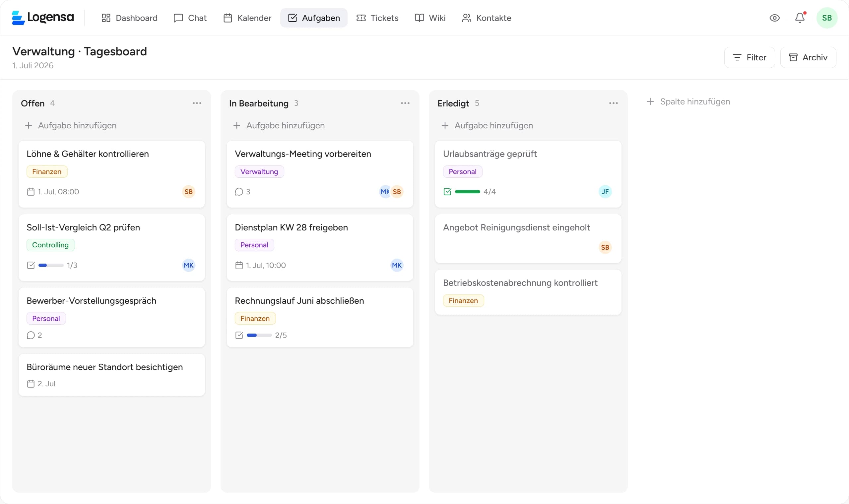849x504 pixels.
Task: Toggle green checklist icon on Urlaubsanträge card
Action: (447, 192)
